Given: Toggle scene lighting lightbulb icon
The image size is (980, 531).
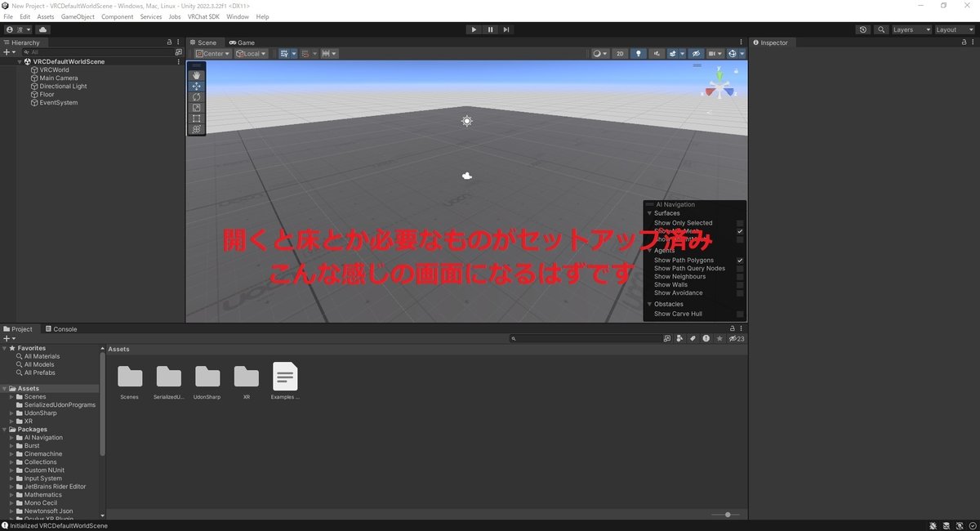Looking at the screenshot, I should tap(639, 54).
